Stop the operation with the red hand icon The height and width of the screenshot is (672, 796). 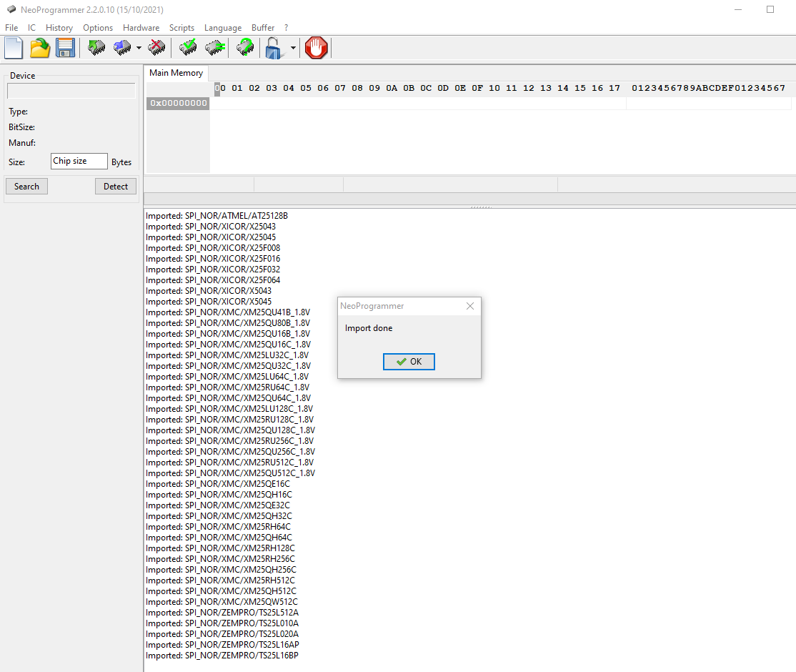(x=316, y=48)
